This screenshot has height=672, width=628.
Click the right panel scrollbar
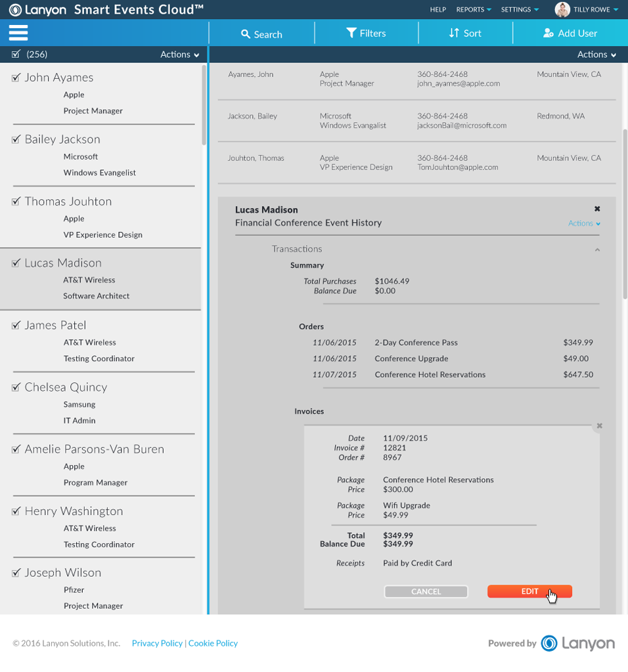pos(625,214)
